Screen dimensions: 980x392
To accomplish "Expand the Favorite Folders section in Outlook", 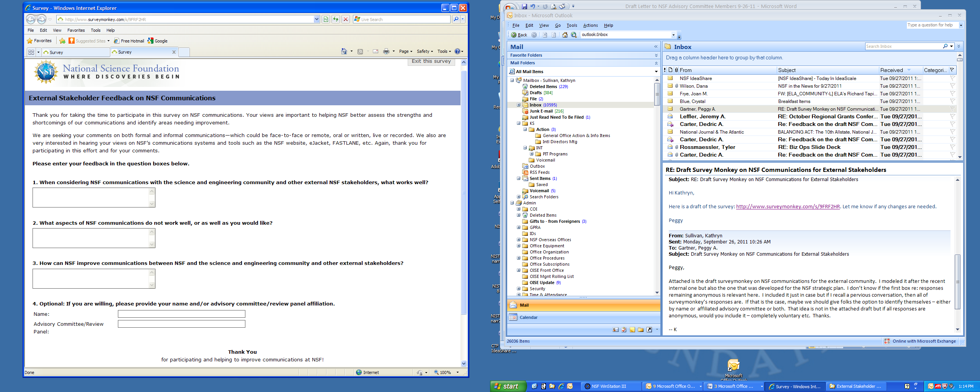I will (656, 56).
